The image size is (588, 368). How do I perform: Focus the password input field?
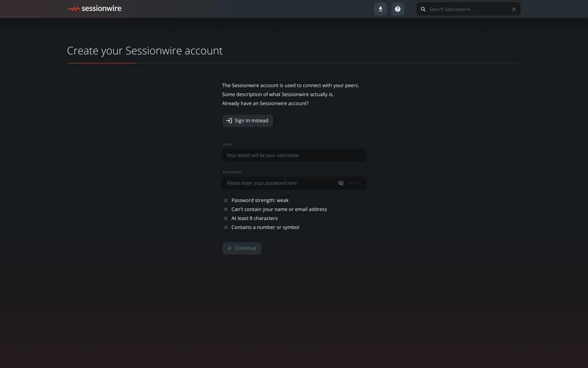point(280,183)
